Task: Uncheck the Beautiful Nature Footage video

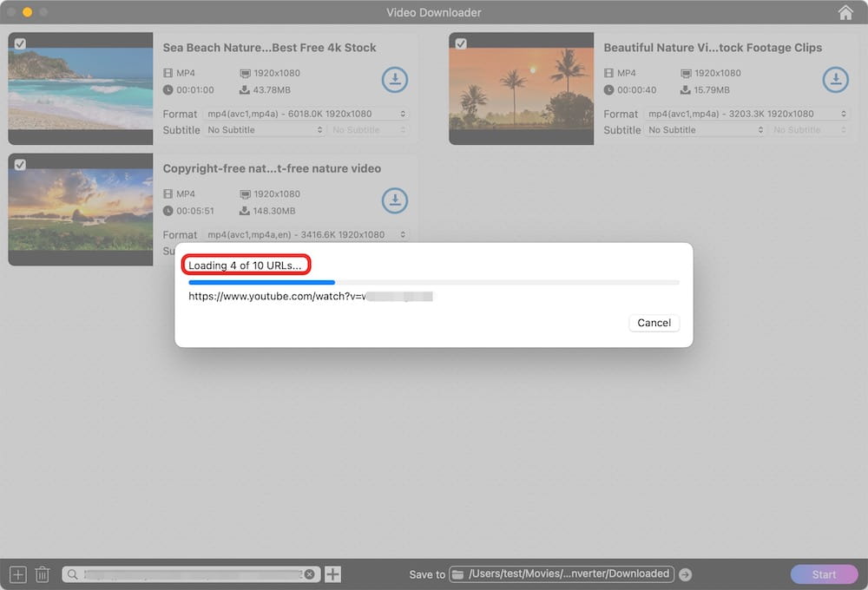Action: [x=460, y=42]
